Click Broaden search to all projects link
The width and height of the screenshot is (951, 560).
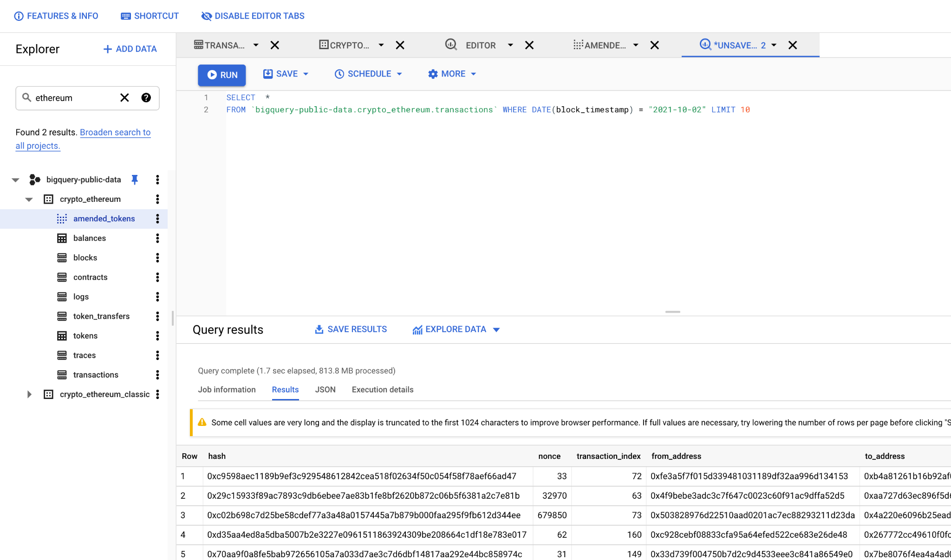coord(115,133)
